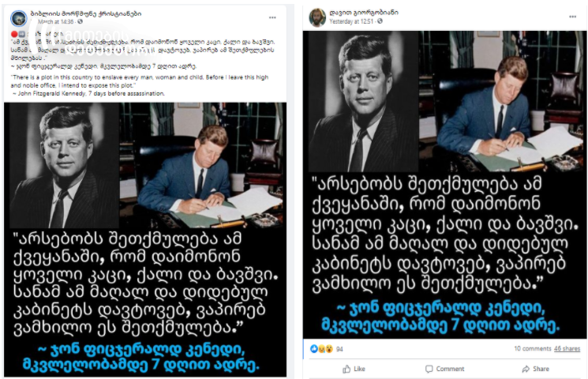Click the left post's page profile avatar
Viewport: 588px width, 379px height.
point(19,18)
